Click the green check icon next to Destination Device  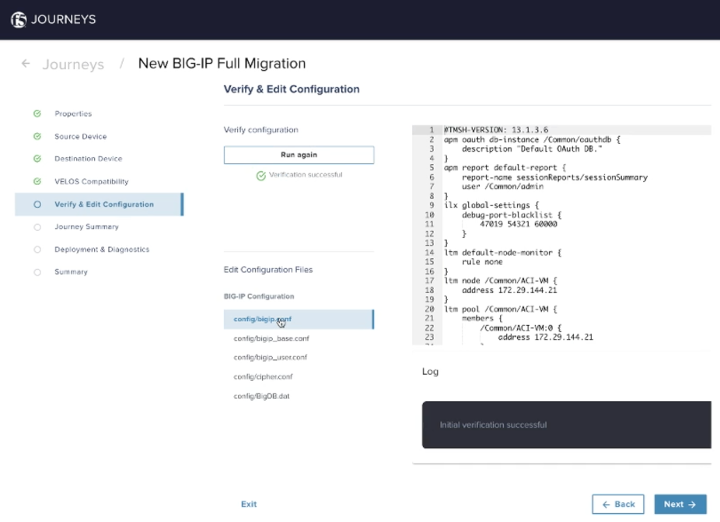coord(37,158)
